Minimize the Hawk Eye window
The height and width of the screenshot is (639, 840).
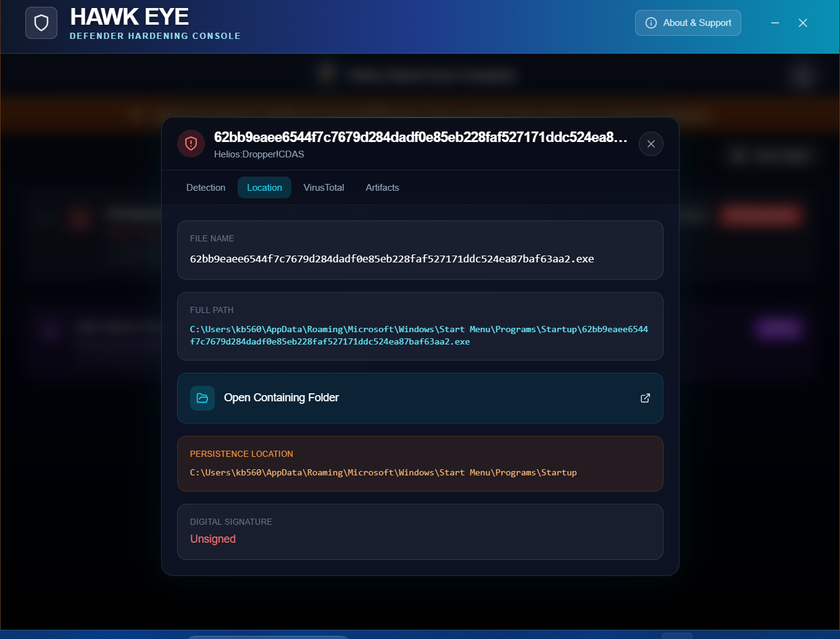pos(775,23)
